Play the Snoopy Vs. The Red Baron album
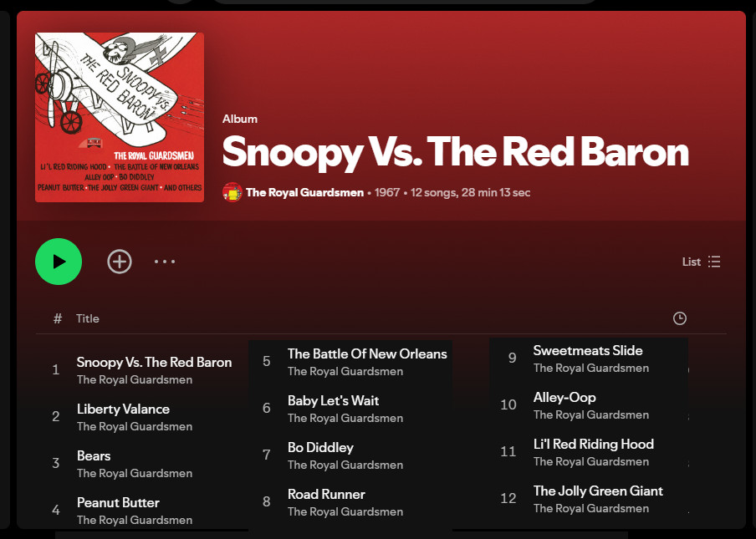Screen dimensions: 756x539 pos(59,262)
